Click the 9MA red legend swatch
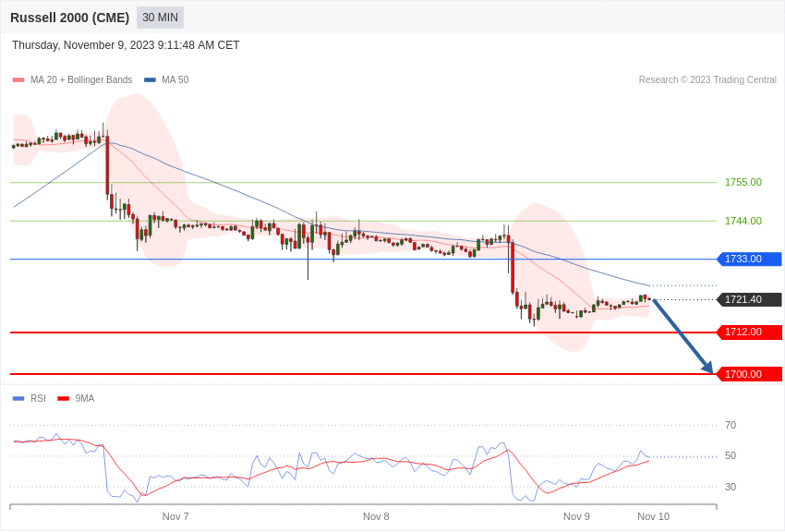Screen dimensions: 785x532 click(63, 398)
